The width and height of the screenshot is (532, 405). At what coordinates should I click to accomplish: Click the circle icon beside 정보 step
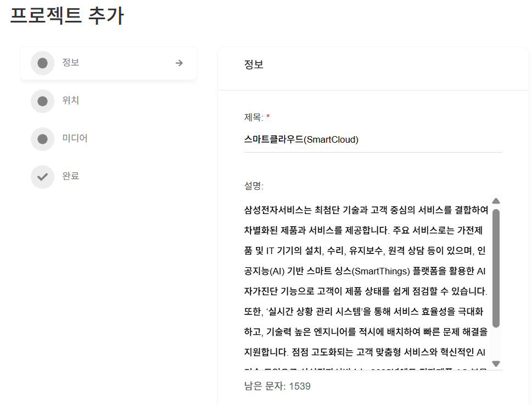[42, 63]
